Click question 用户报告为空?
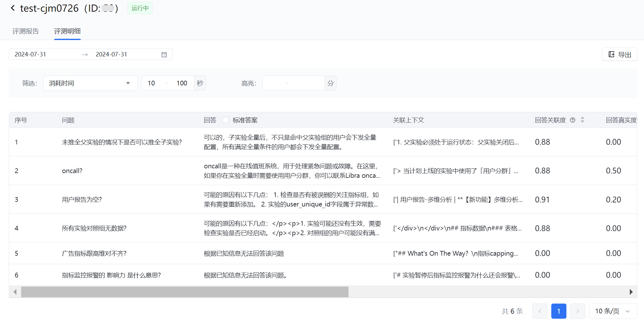Screen dimensions: 644x325 pos(82,200)
